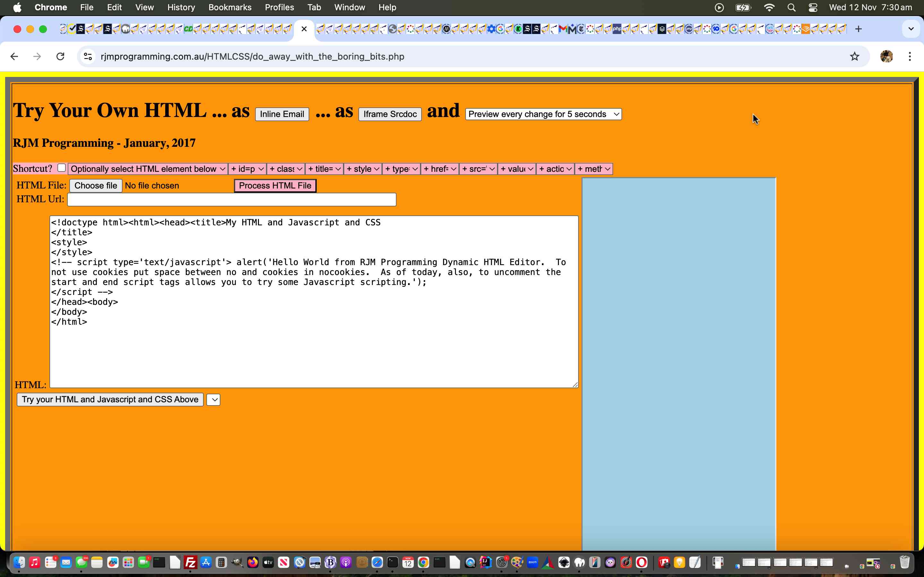Click the bookmark star in the address bar
924x577 pixels.
click(x=854, y=56)
